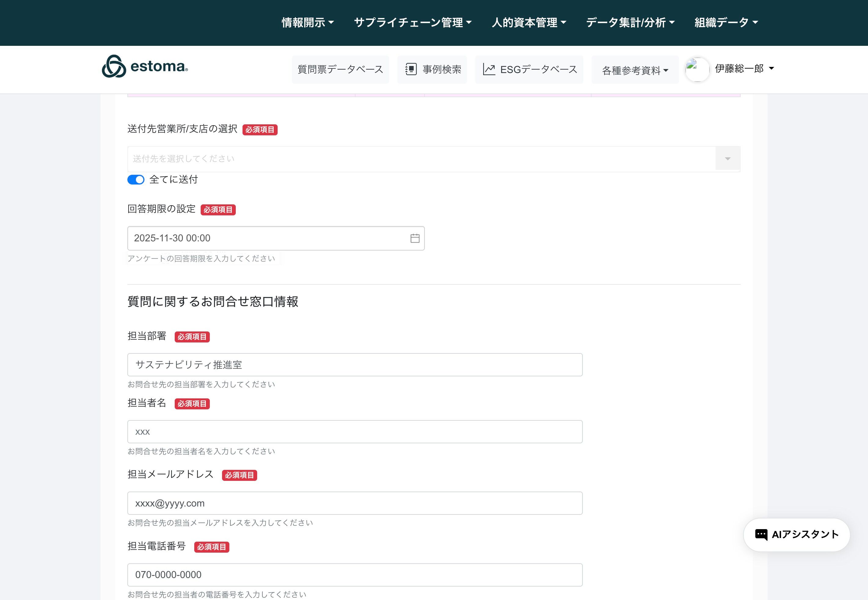
Task: Click into the 担当者名 input field
Action: (354, 432)
